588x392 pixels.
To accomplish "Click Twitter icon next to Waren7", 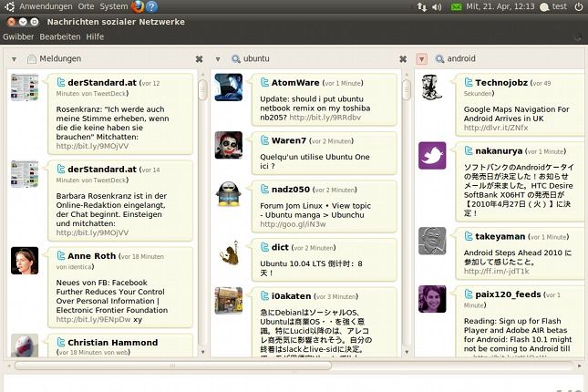I will pyautogui.click(x=263, y=141).
